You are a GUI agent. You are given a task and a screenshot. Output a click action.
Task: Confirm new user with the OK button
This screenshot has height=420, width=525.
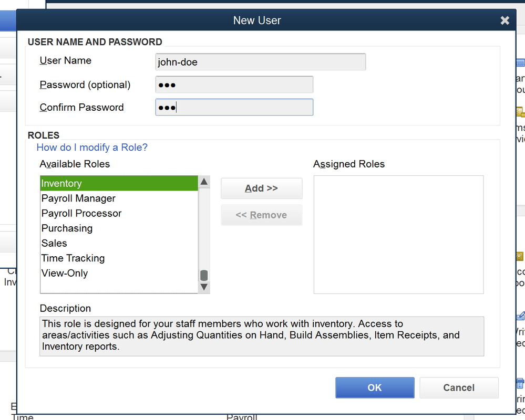click(x=375, y=387)
